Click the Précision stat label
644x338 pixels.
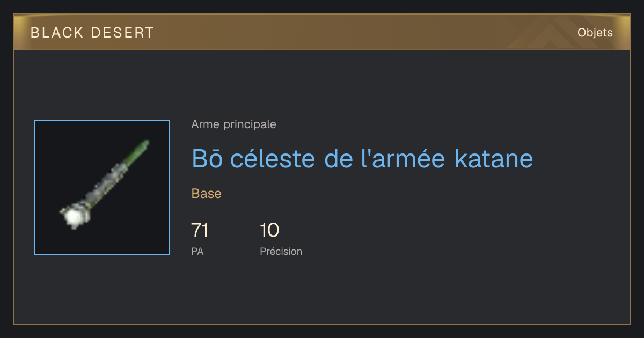pyautogui.click(x=281, y=251)
